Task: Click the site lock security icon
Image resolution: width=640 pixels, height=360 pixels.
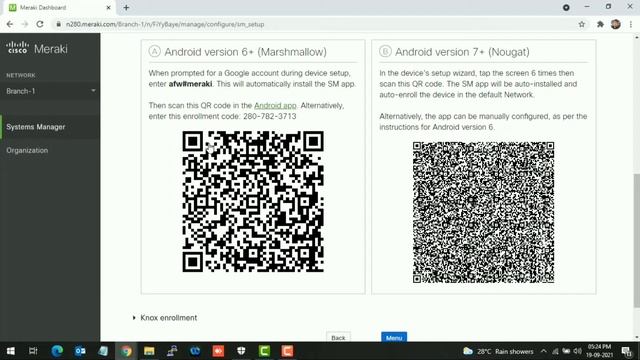Action: coord(58,24)
